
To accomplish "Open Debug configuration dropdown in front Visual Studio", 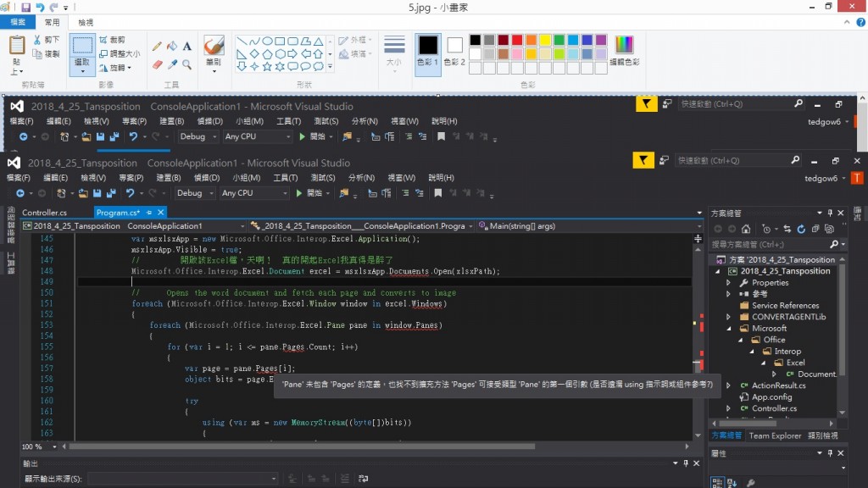I will point(195,193).
